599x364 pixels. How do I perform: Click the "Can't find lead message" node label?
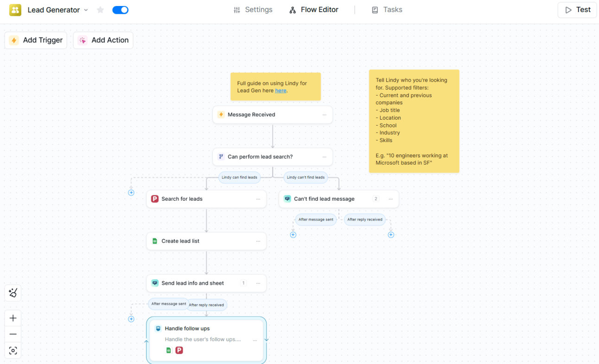point(324,199)
